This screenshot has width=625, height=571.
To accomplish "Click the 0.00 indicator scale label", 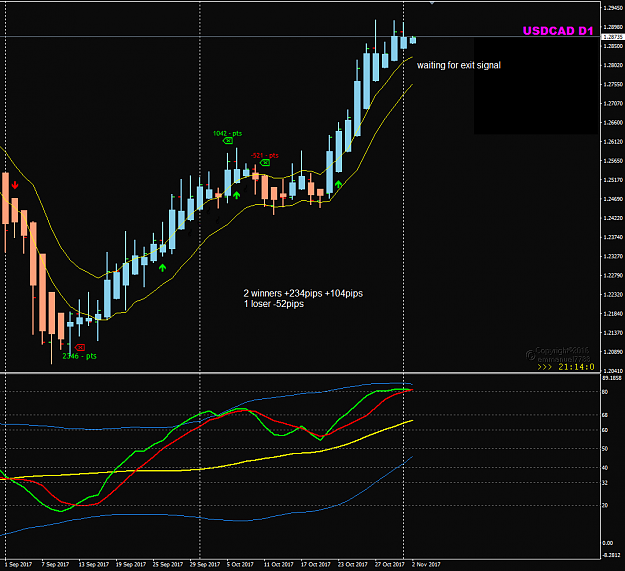I will tap(607, 543).
